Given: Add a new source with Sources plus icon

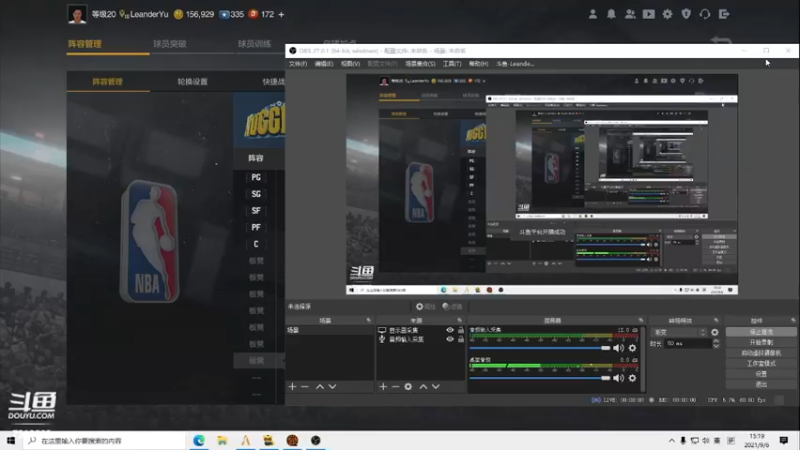Looking at the screenshot, I should coord(383,387).
